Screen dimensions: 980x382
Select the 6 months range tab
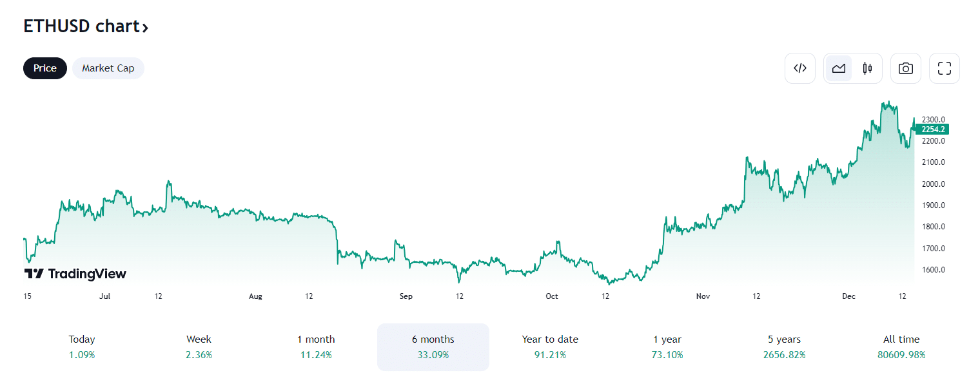pos(433,347)
